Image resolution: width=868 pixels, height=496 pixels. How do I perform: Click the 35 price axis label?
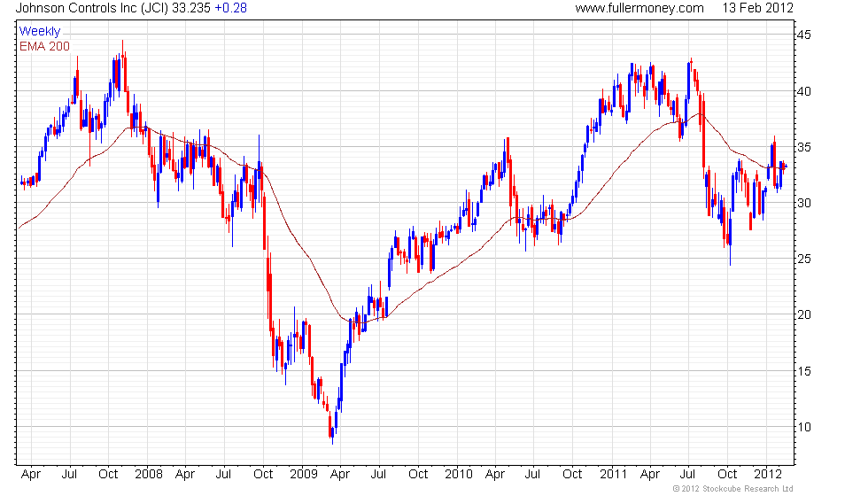click(x=804, y=147)
